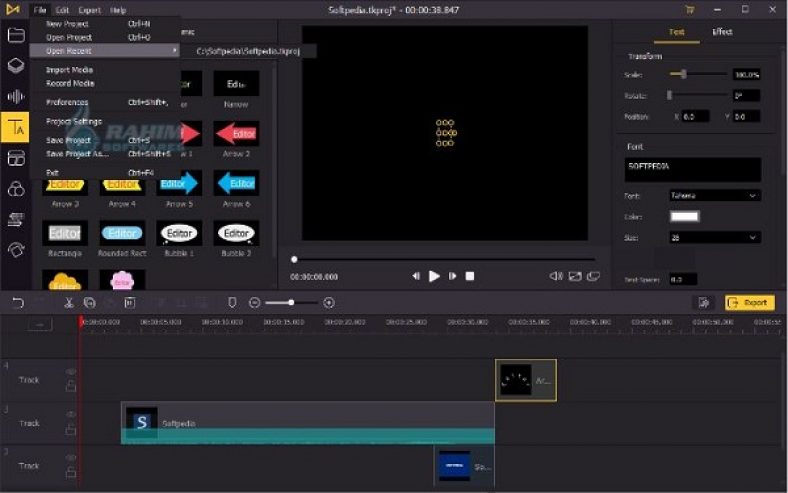Open the audio waveform sidebar panel
788x493 pixels.
click(x=16, y=97)
